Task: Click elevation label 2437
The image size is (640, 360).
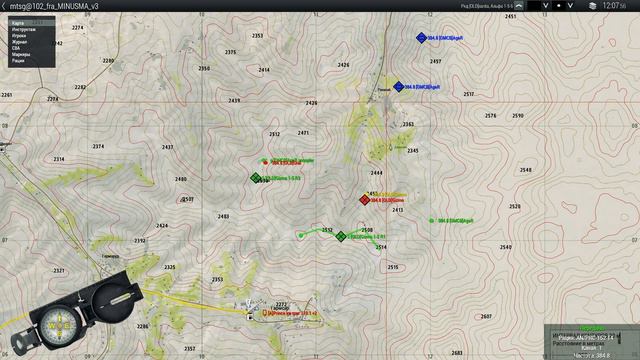Action: 167,147
